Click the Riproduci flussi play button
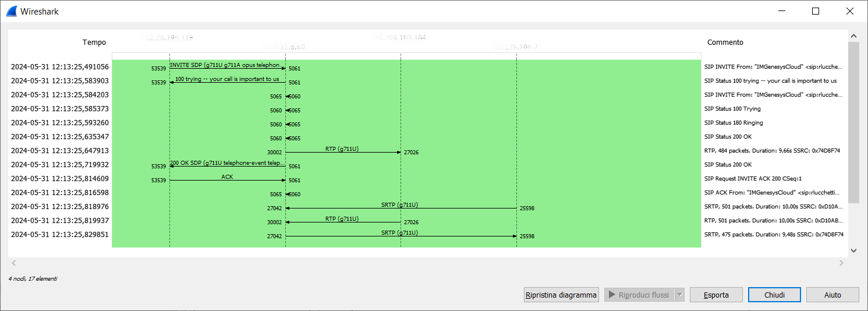The image size is (868, 311). (639, 295)
